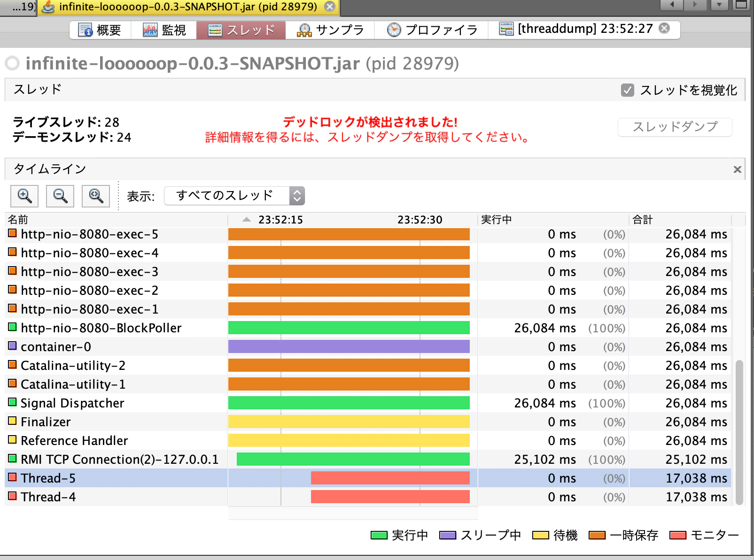
Task: Select the Catalina-utility-2 thread
Action: coord(368,365)
